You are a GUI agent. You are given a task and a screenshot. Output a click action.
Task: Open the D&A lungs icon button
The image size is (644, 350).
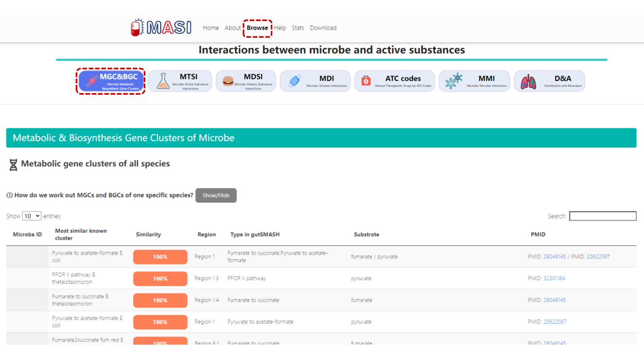tap(549, 81)
